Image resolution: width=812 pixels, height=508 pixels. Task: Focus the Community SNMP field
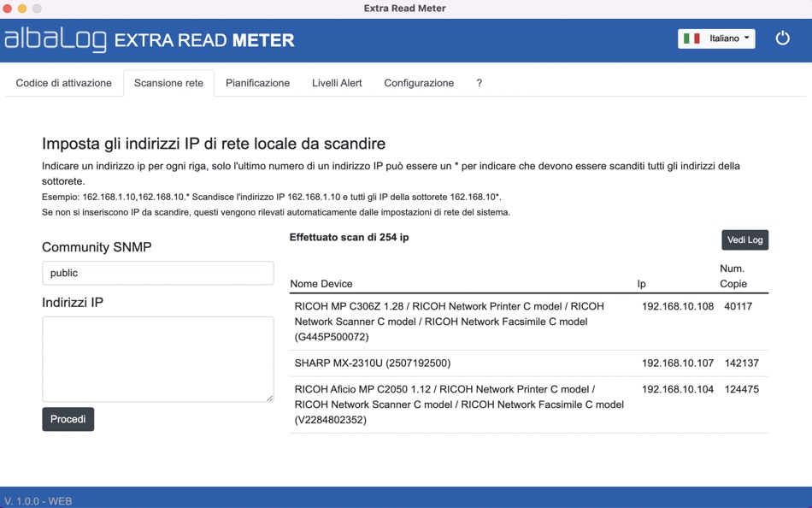(x=158, y=273)
